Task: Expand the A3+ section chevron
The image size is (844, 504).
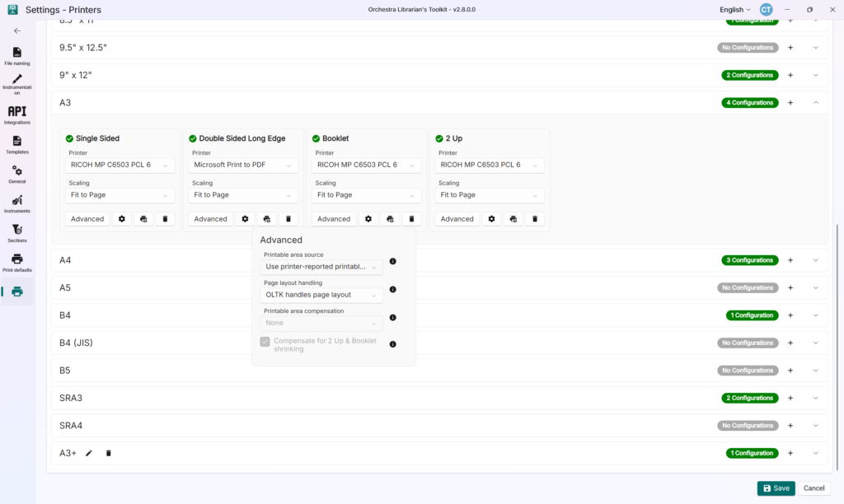Action: (816, 453)
